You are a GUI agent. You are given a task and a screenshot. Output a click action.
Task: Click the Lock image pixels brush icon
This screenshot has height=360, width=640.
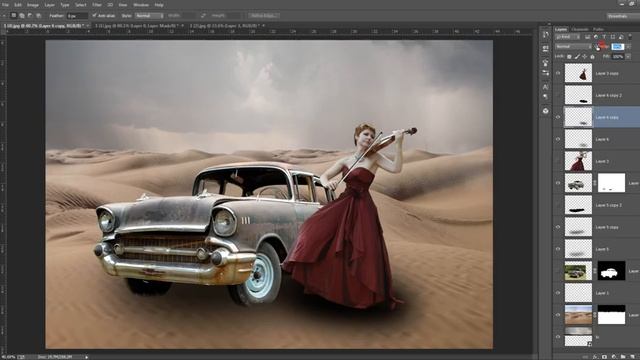tap(577, 57)
